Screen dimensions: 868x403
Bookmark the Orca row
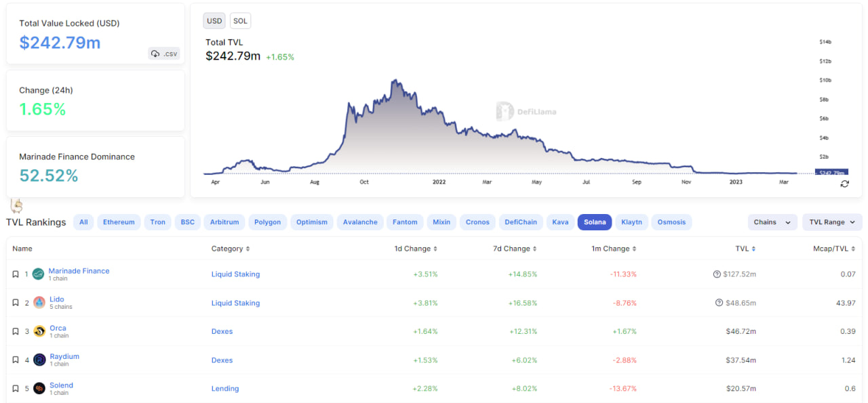click(x=16, y=331)
